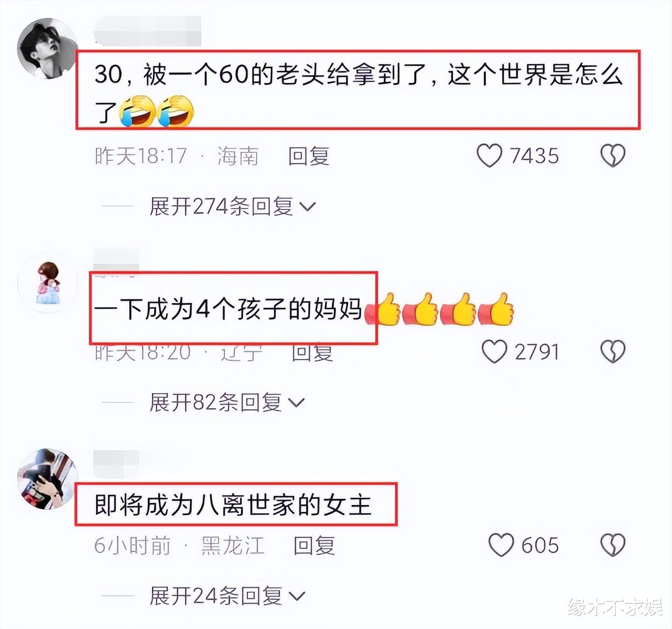672x629 pixels.
Task: Like the comment with 7435 likes
Action: pos(489,156)
